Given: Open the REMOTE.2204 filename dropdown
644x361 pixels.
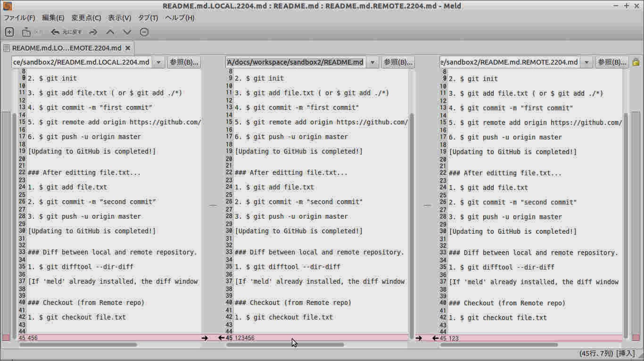Looking at the screenshot, I should point(587,62).
